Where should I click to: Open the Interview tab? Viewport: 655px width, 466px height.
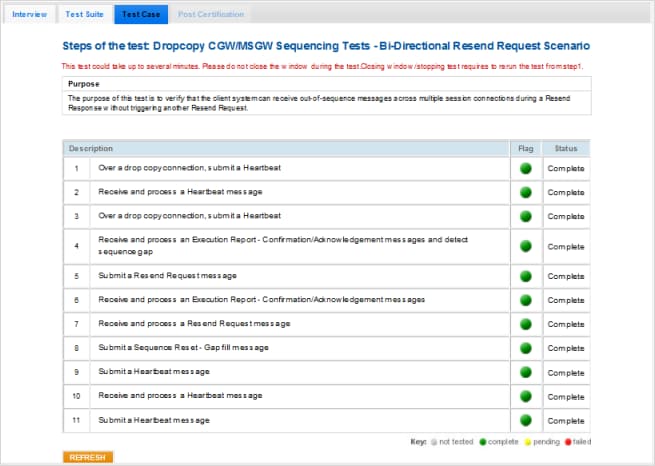29,15
